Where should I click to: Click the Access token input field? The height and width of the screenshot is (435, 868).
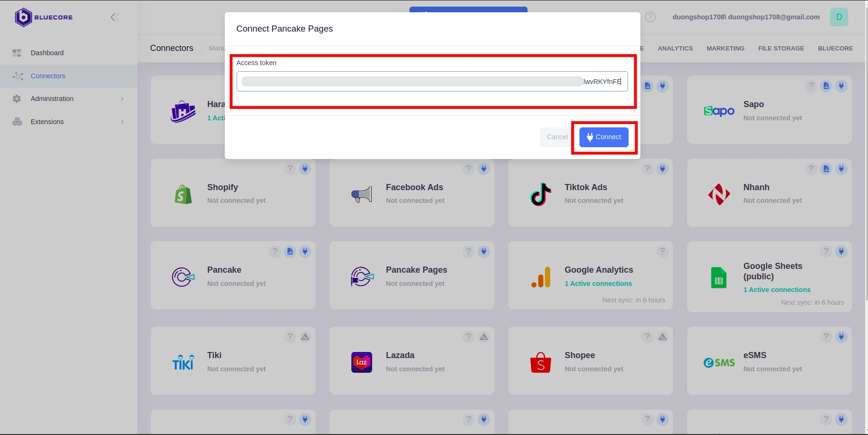coord(432,82)
